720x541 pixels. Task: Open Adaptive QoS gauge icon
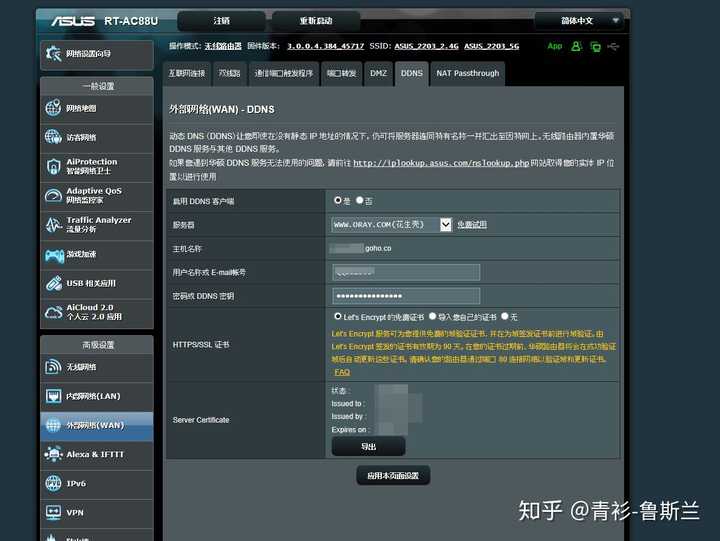point(53,196)
